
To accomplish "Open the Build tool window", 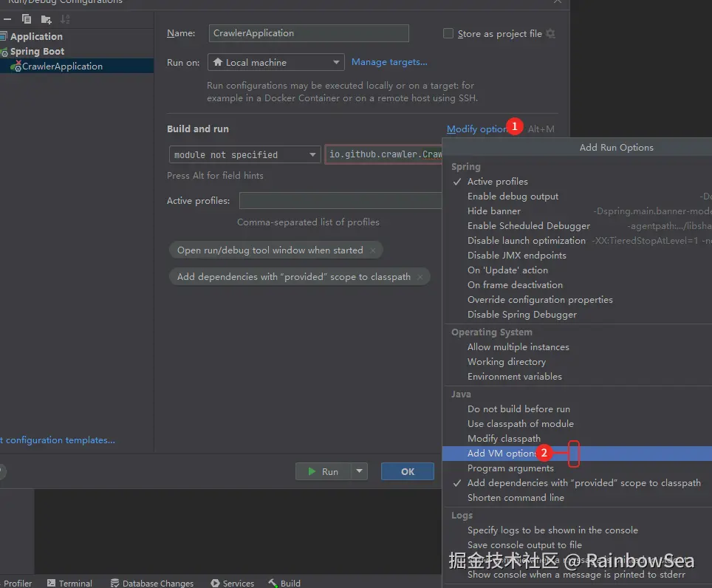I will click(284, 583).
